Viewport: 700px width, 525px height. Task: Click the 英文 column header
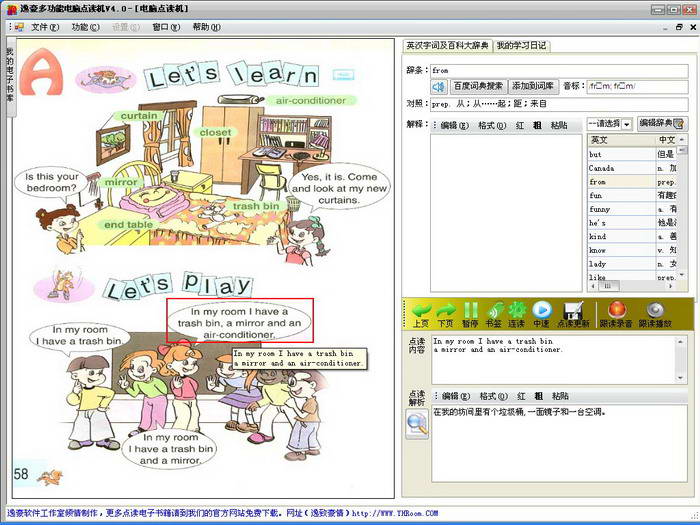coord(621,140)
